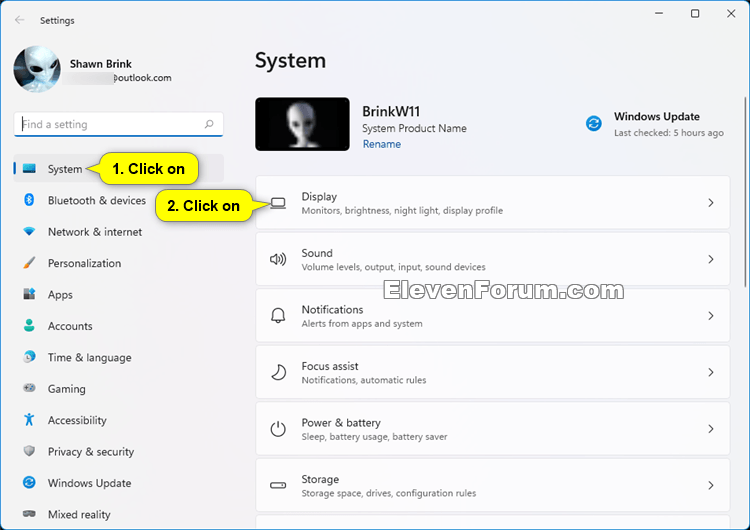Screen dimensions: 750x530
Task: Click the BrinkW11 computer name
Action: [x=391, y=111]
